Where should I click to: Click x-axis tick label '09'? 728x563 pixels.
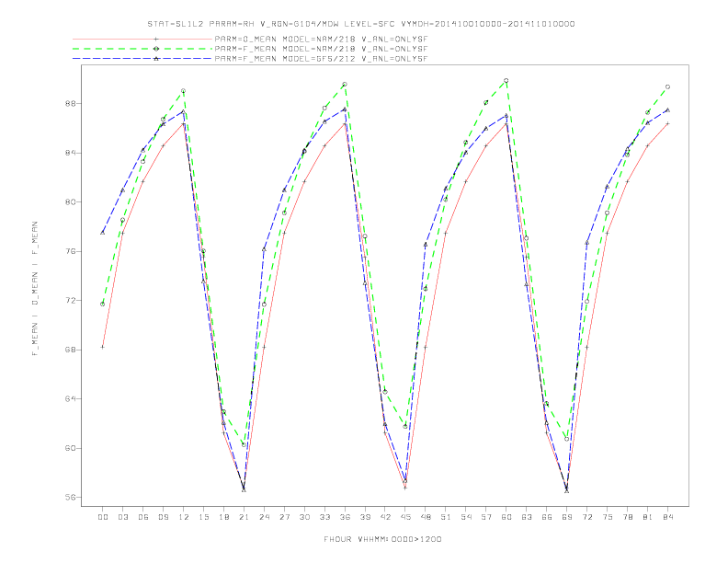click(163, 517)
